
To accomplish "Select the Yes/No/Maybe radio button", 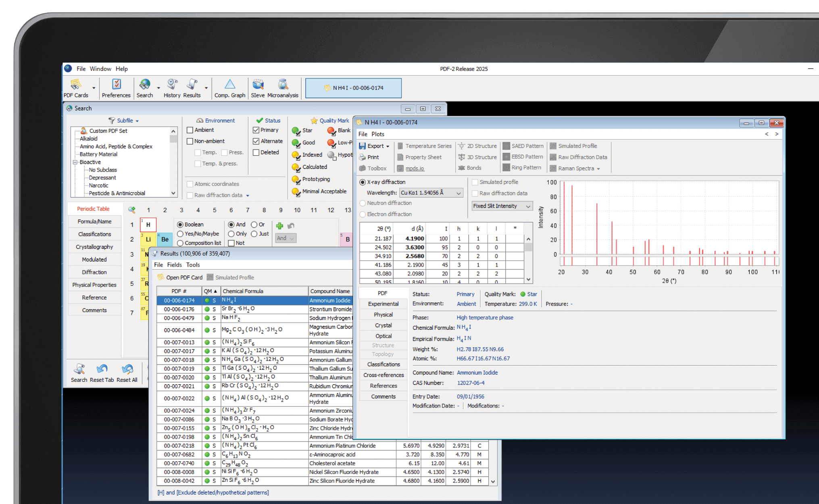I will [x=180, y=234].
